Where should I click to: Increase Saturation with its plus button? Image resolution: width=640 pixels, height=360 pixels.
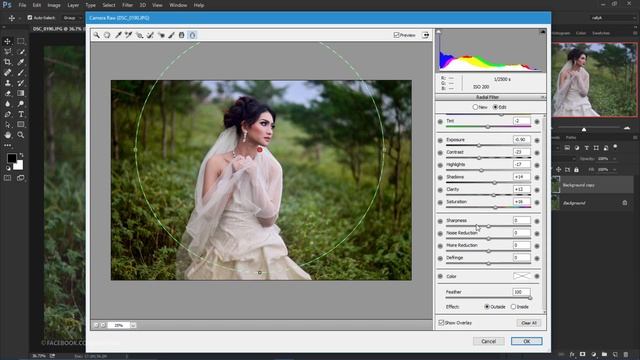(x=537, y=202)
